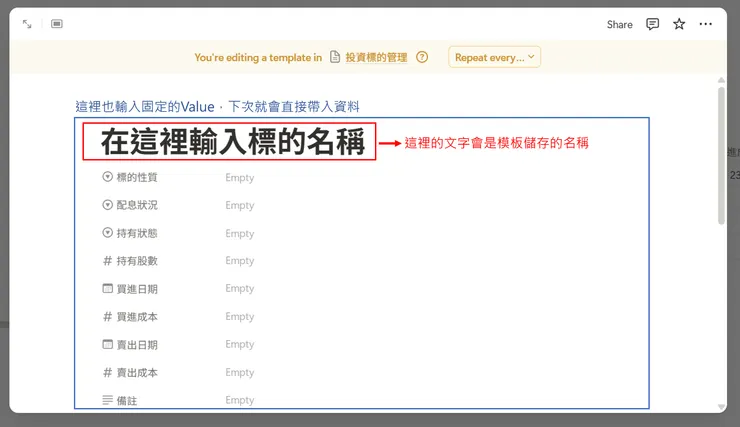Open the Repeat every… dropdown
740x427 pixels.
tap(494, 57)
